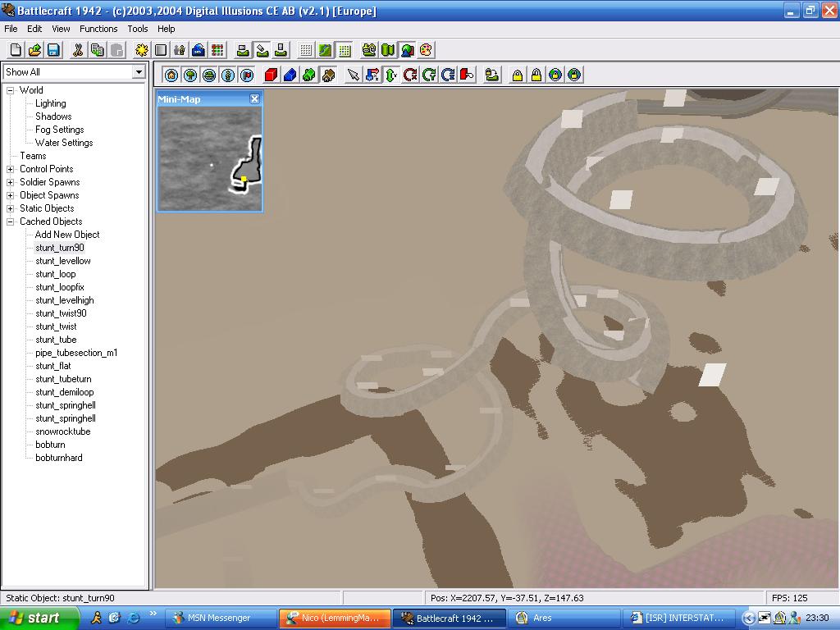Image resolution: width=840 pixels, height=630 pixels.
Task: Click the green rotate Y icon
Action: tap(429, 75)
